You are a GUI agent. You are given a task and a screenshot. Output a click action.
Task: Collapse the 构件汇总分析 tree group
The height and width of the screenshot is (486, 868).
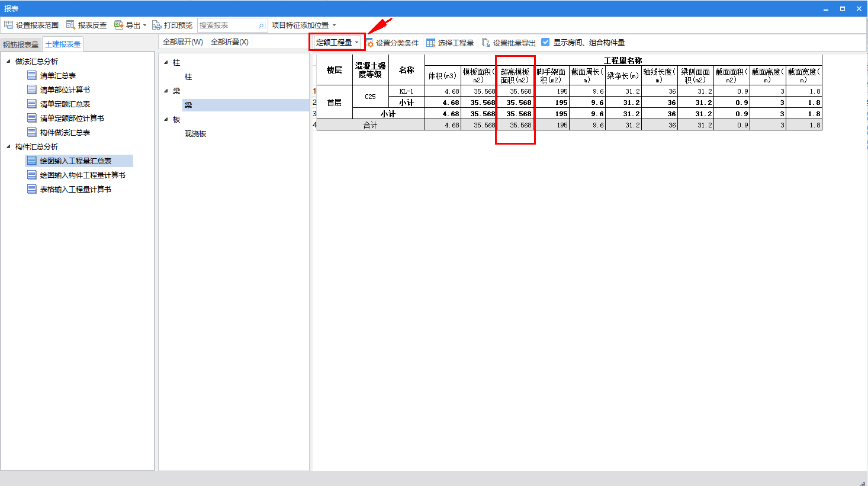coord(8,146)
